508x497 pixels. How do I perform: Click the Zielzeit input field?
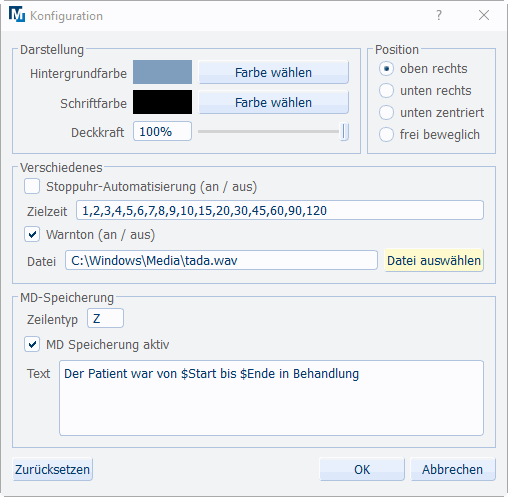click(280, 210)
